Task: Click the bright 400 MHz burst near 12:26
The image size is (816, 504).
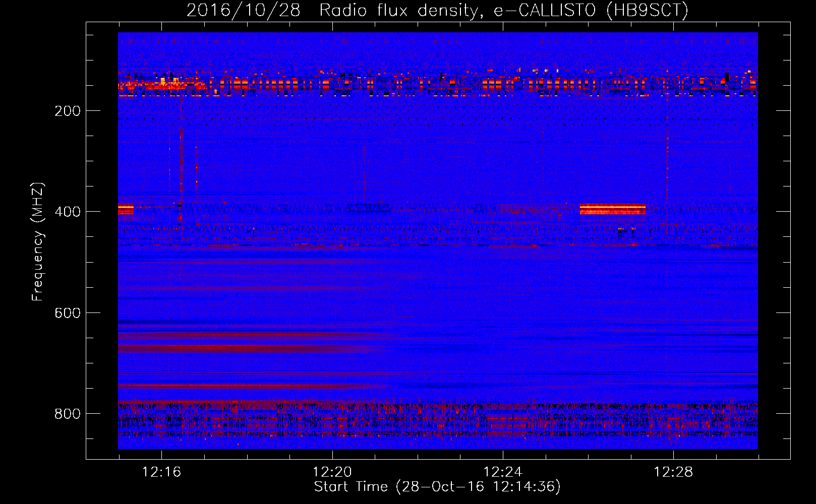Action: click(612, 209)
